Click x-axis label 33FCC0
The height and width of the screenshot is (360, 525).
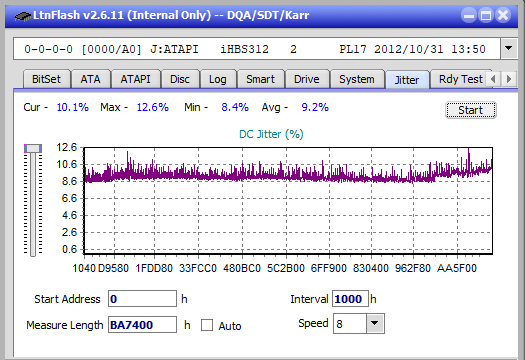(x=198, y=268)
